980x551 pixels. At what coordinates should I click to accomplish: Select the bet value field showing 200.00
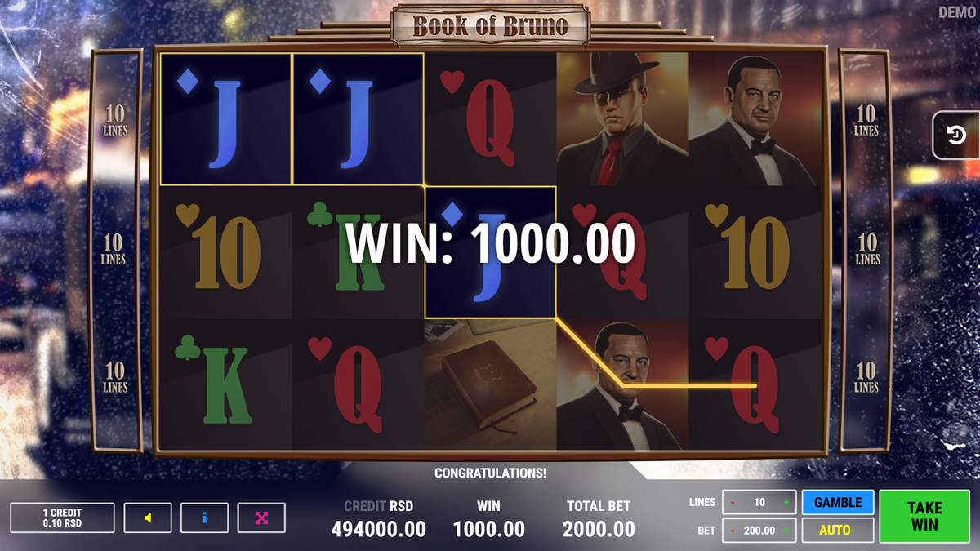click(759, 531)
